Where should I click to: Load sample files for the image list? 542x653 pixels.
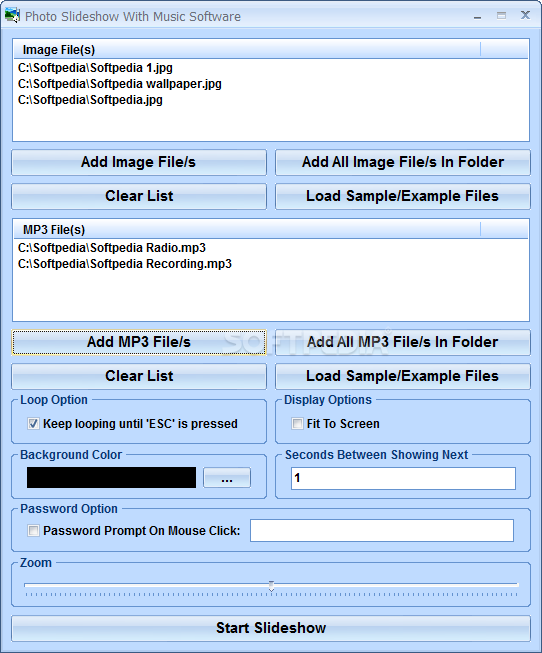(402, 196)
